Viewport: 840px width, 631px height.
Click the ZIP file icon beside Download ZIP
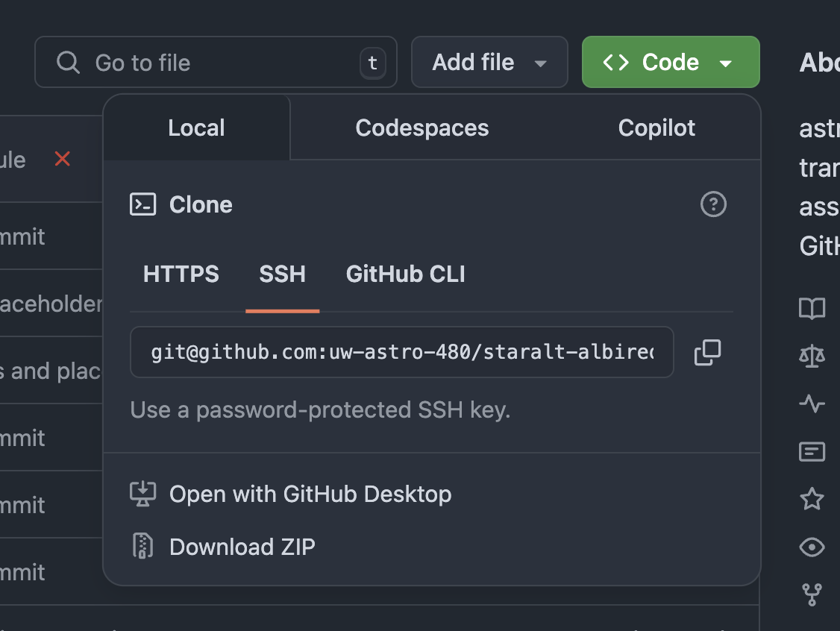[142, 546]
